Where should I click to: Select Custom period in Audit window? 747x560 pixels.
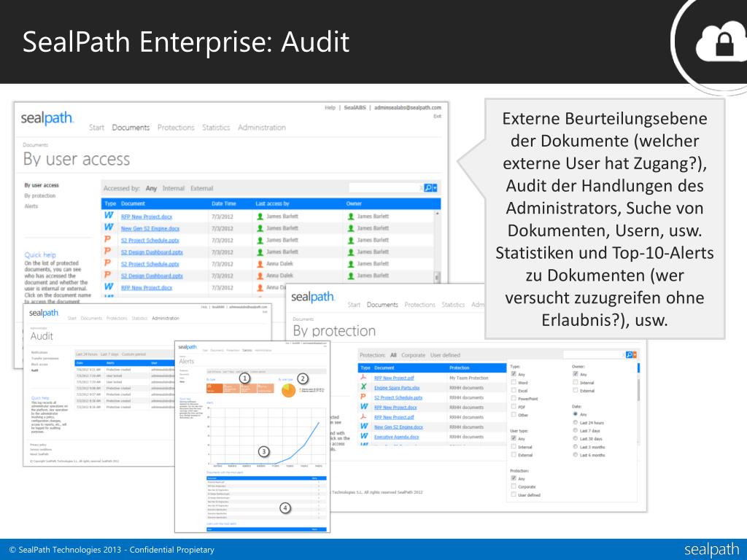click(133, 354)
